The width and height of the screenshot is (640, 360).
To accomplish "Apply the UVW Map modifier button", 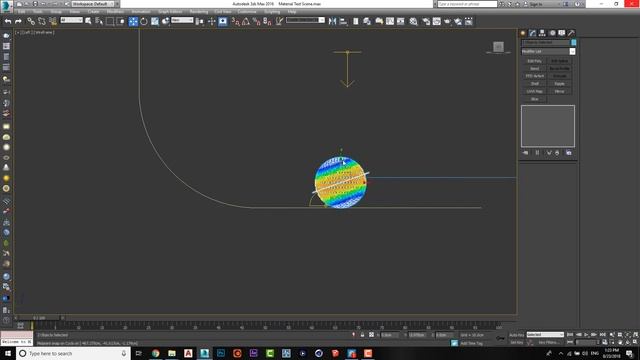I will (x=534, y=91).
